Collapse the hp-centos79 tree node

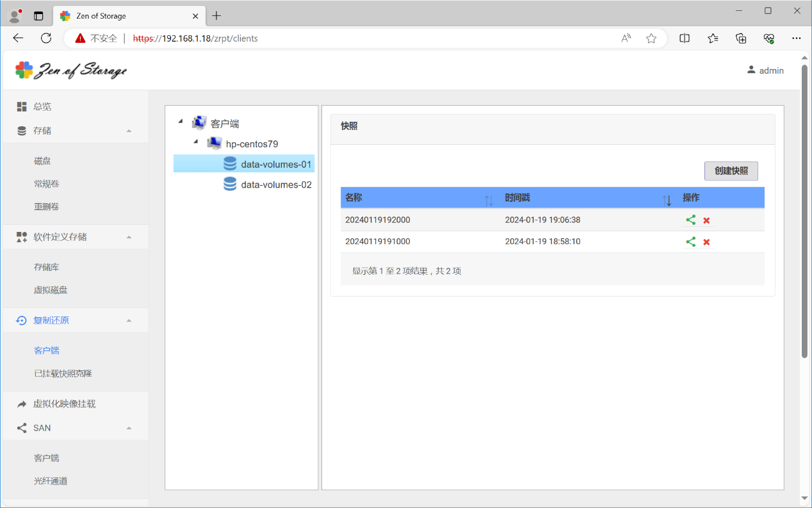click(195, 141)
